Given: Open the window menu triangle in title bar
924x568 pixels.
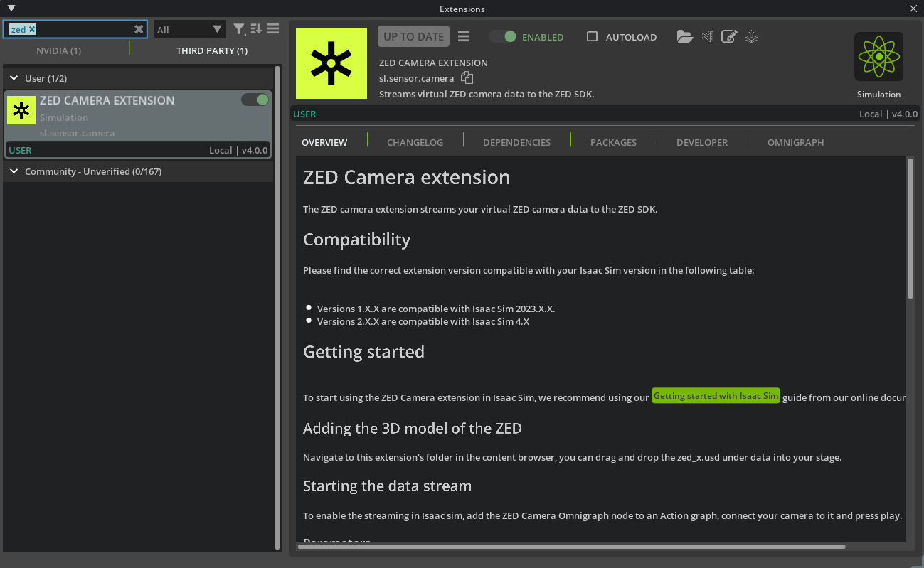Looking at the screenshot, I should (x=11, y=9).
